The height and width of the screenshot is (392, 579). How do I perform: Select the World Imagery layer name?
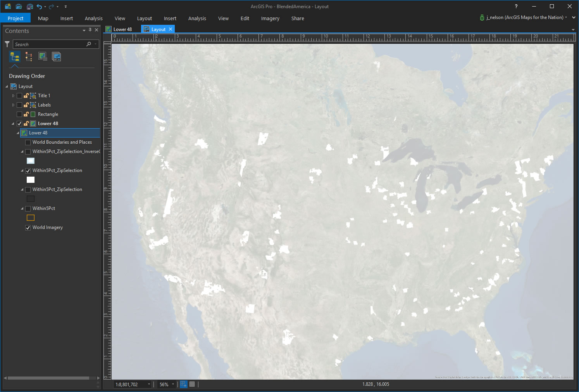[48, 227]
